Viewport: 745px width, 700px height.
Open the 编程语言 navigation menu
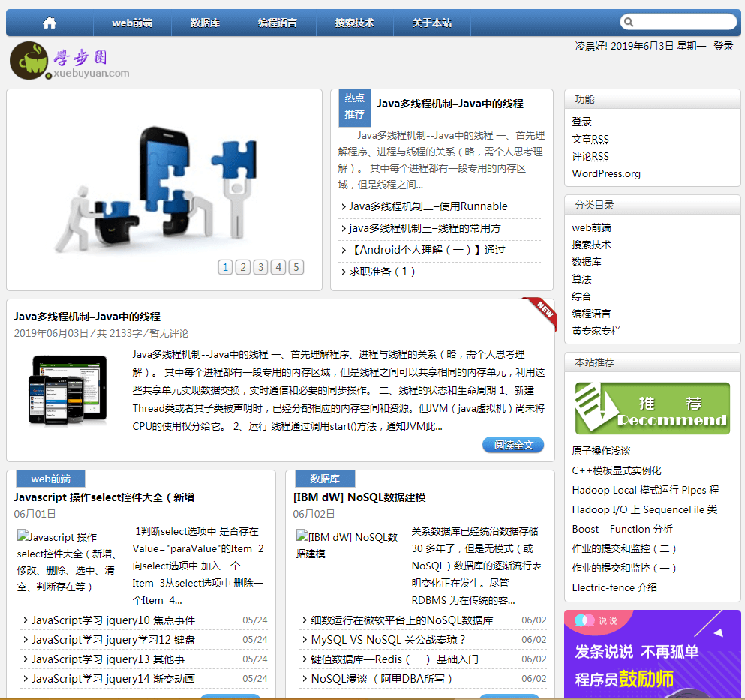point(278,23)
